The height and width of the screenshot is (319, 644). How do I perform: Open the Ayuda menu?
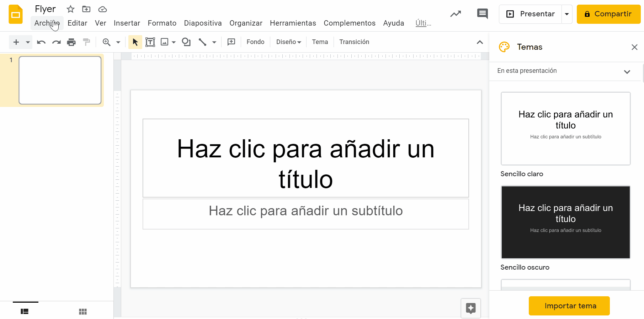[x=394, y=23]
